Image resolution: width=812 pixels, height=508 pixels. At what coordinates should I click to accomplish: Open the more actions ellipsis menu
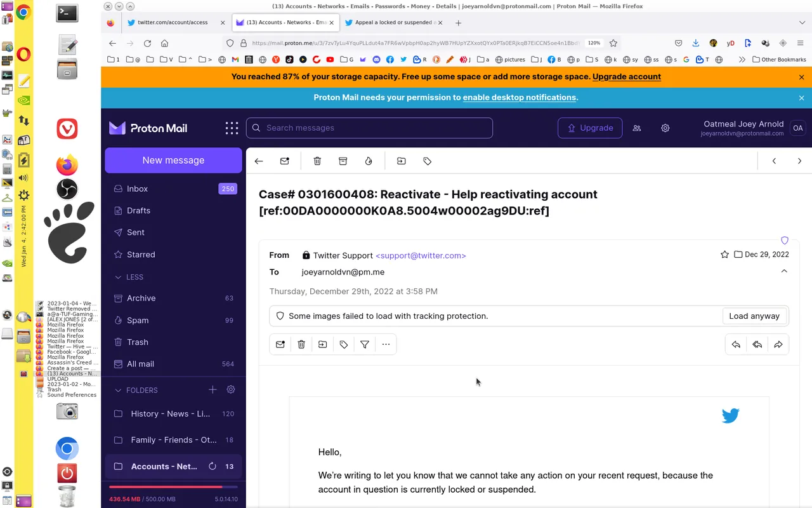point(386,344)
